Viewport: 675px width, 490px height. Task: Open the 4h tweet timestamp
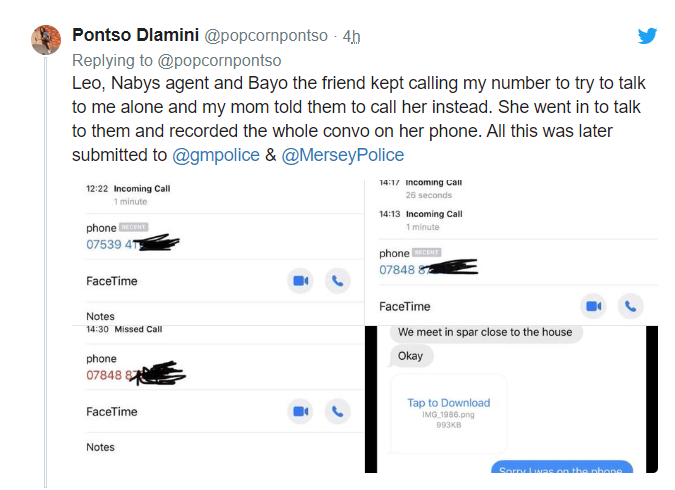351,36
